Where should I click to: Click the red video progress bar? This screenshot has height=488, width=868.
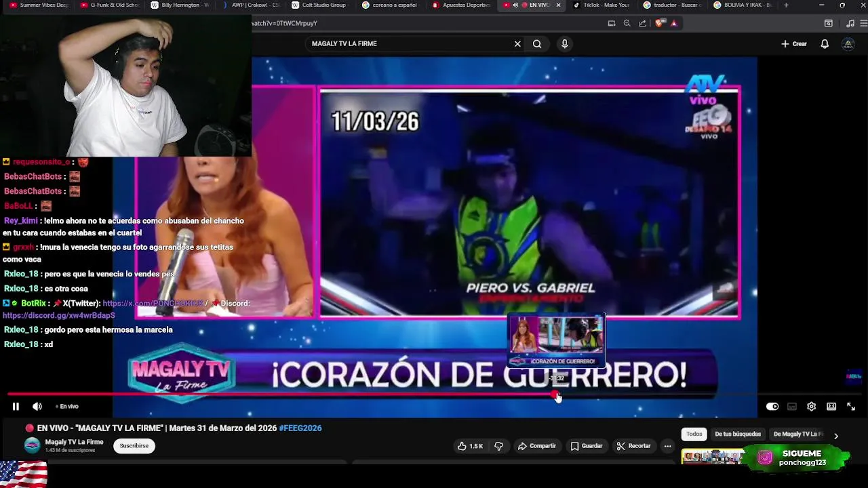[x=281, y=394]
